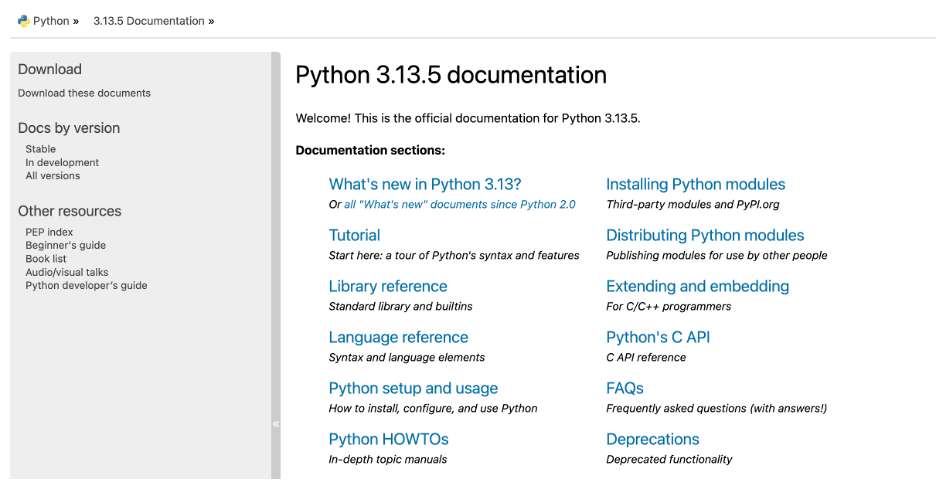Click 'Start here: a tour' tutorial description
The image size is (936, 480).
click(454, 256)
